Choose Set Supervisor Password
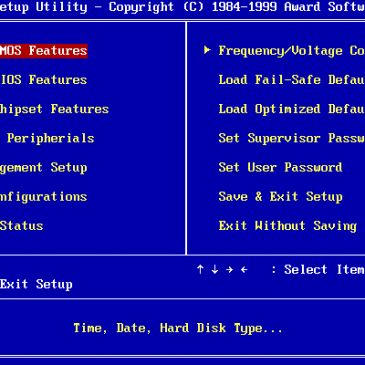 pyautogui.click(x=292, y=138)
